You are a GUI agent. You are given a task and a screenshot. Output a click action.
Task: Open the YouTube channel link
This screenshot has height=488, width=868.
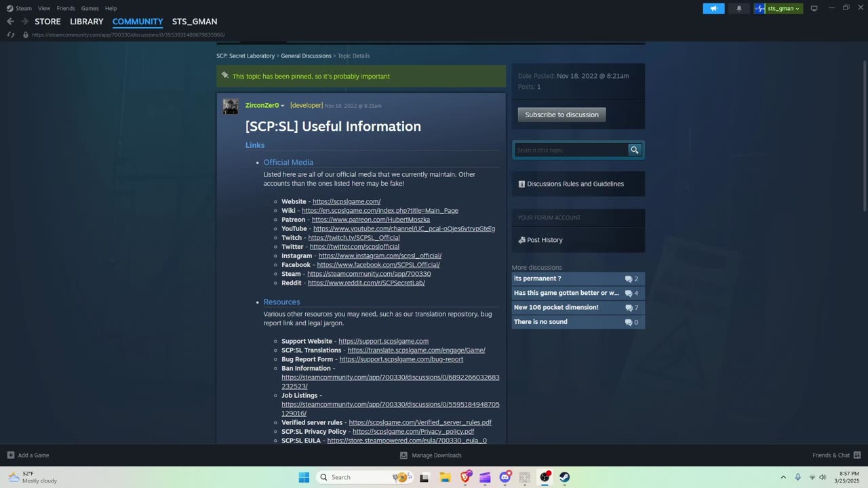coord(404,228)
